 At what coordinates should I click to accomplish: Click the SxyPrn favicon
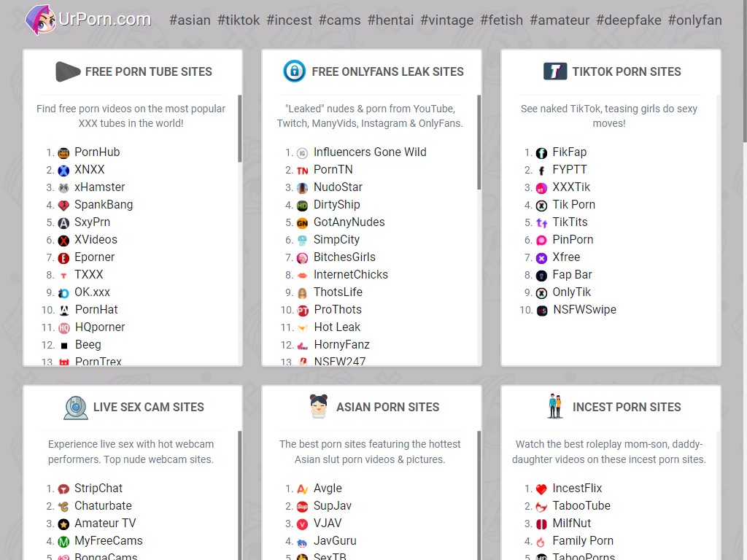coord(63,223)
